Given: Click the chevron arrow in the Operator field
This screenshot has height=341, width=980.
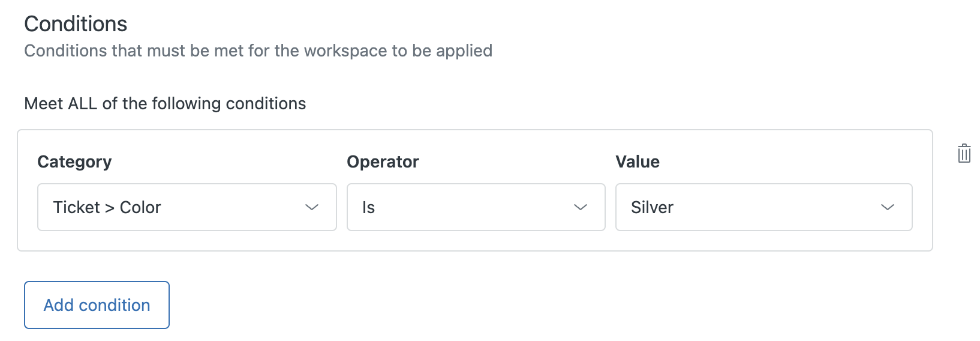Looking at the screenshot, I should pyautogui.click(x=581, y=207).
